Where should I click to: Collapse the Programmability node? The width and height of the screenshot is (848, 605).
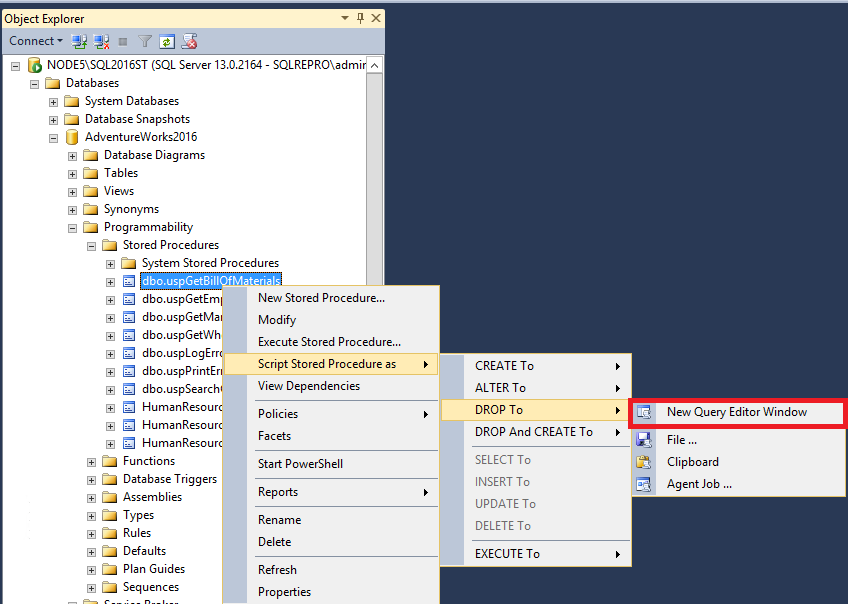click(x=72, y=228)
